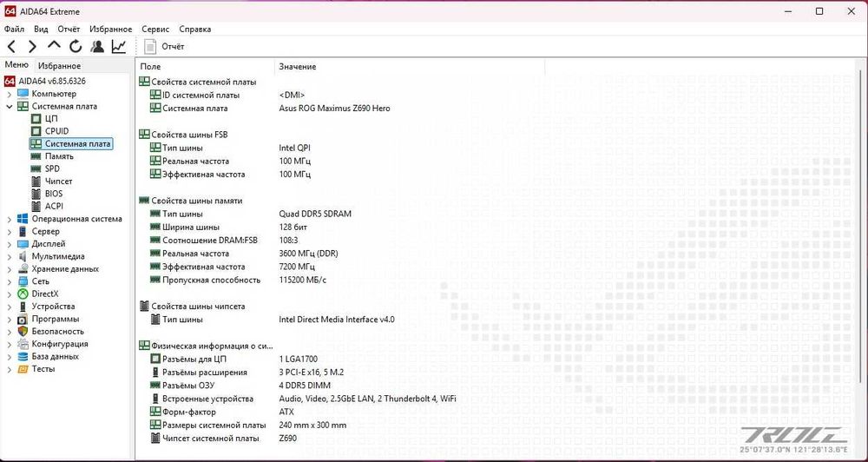Click the База данных database icon
Screen dimensions: 868x462
point(23,356)
